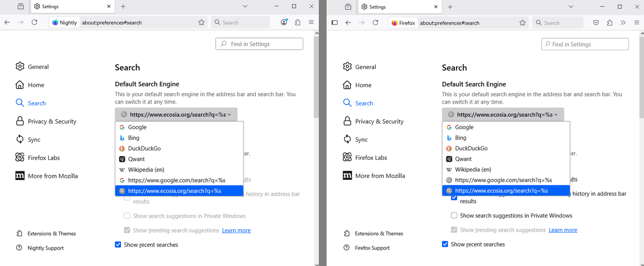644x266 pixels.
Task: Enable Private Windows search suggestions in Firefox window
Action: pos(454,215)
